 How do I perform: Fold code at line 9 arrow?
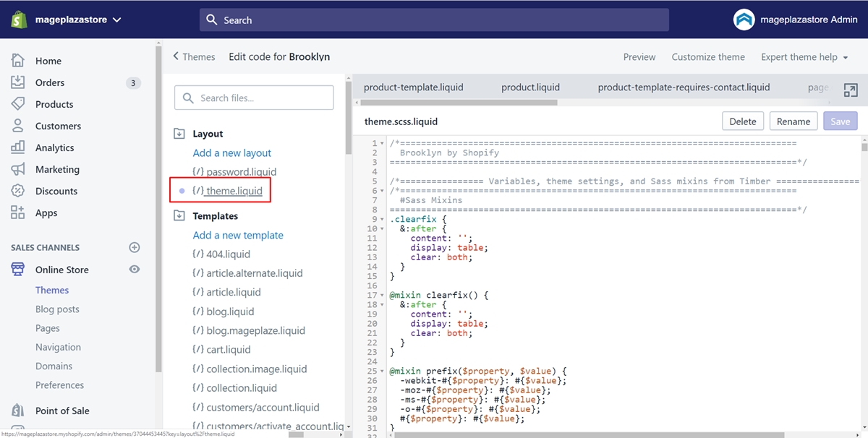[x=381, y=219]
